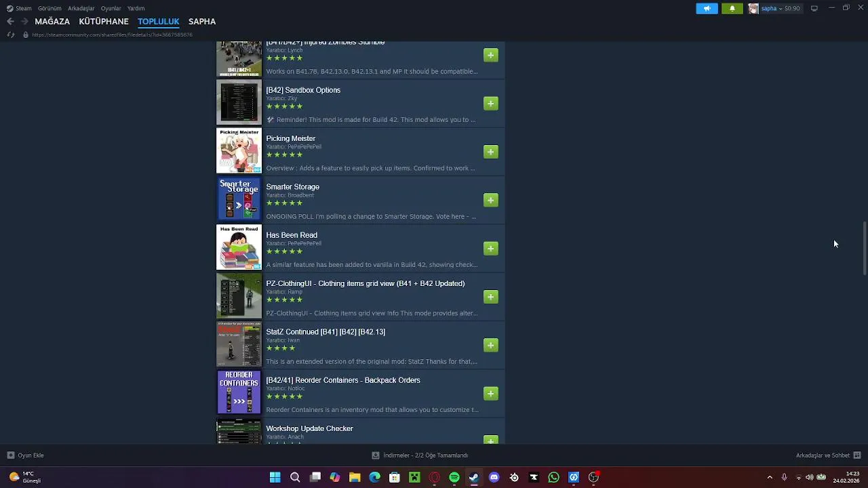The width and height of the screenshot is (868, 488).
Task: Expand hidden system tray icons
Action: pyautogui.click(x=770, y=477)
